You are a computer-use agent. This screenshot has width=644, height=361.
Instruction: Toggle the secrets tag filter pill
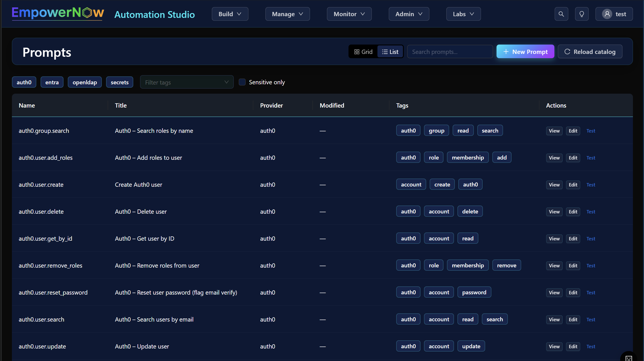[119, 82]
